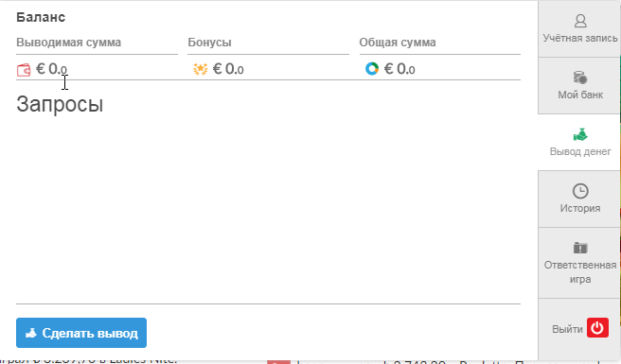Viewport: 621px width, 364px height.
Task: Click the Запросы heading
Action: tap(60, 104)
